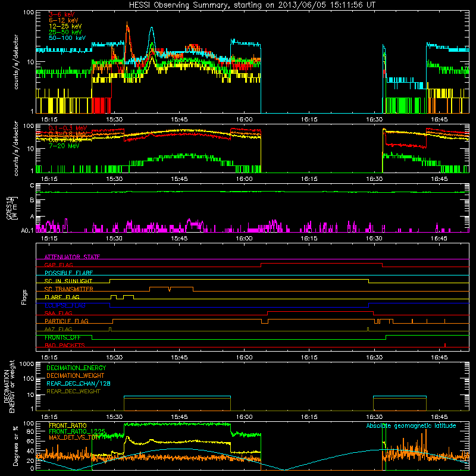Click the BAD_PACKETS flag label

(65, 345)
